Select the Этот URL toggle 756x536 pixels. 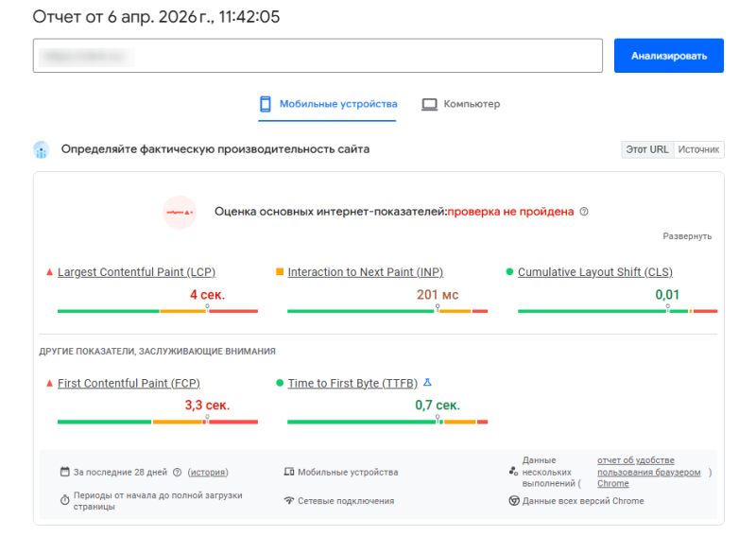647,149
